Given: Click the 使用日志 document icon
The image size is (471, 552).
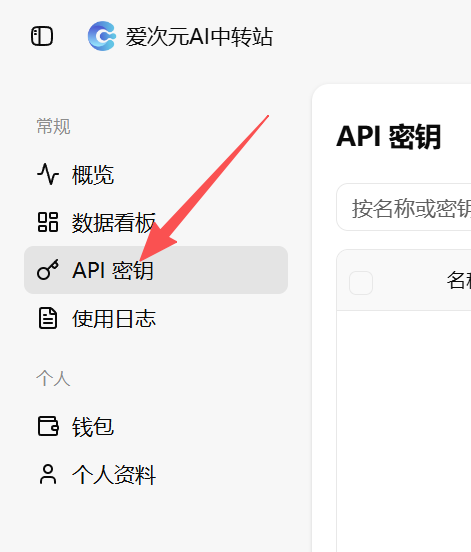Looking at the screenshot, I should (48, 318).
